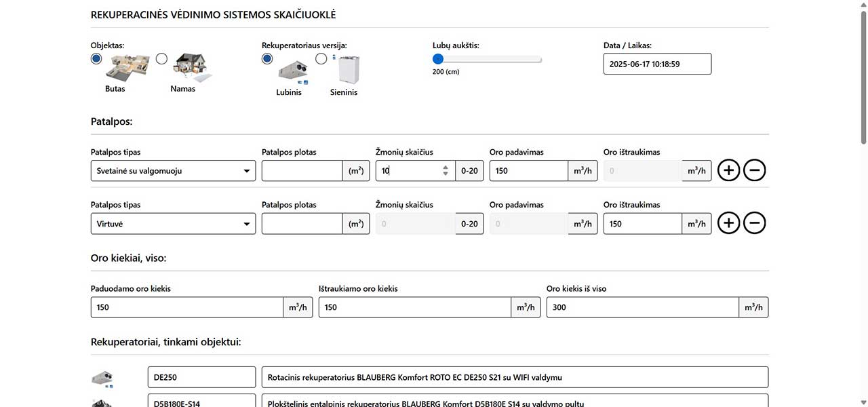This screenshot has height=407, width=868.
Task: Click Oro ištraukimas field in Virtuvė row
Action: (642, 224)
